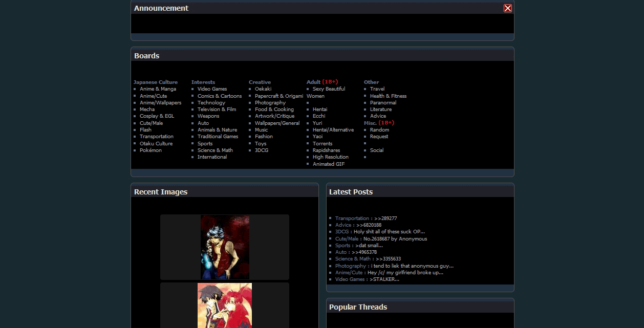This screenshot has height=328, width=644.
Task: Open the Otaku Culture board
Action: [156, 144]
